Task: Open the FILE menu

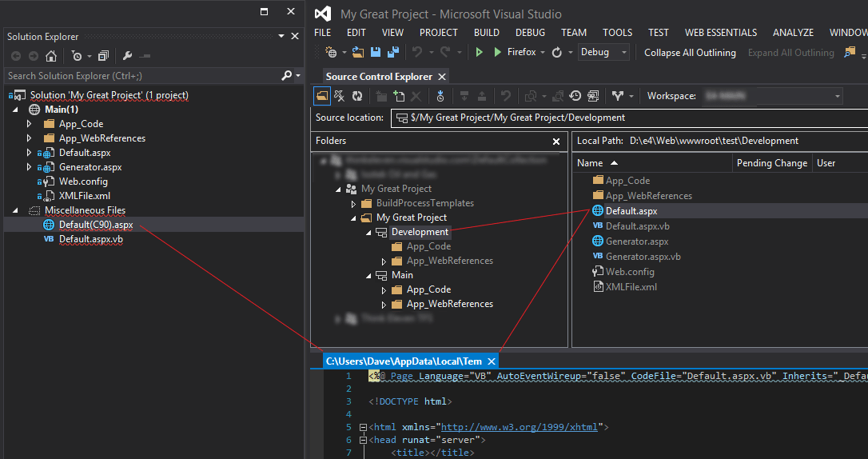Action: [322, 33]
